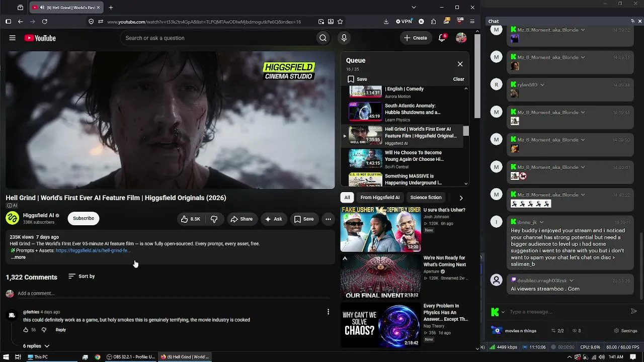Expand options for rylan510 chat message

click(x=542, y=85)
